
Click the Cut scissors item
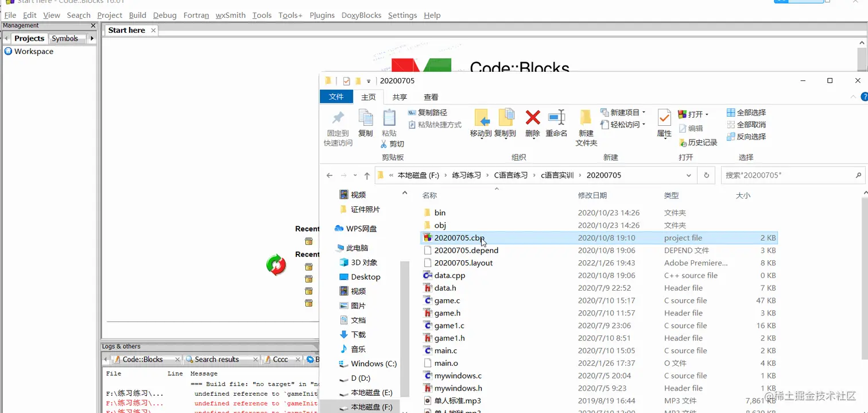(393, 144)
